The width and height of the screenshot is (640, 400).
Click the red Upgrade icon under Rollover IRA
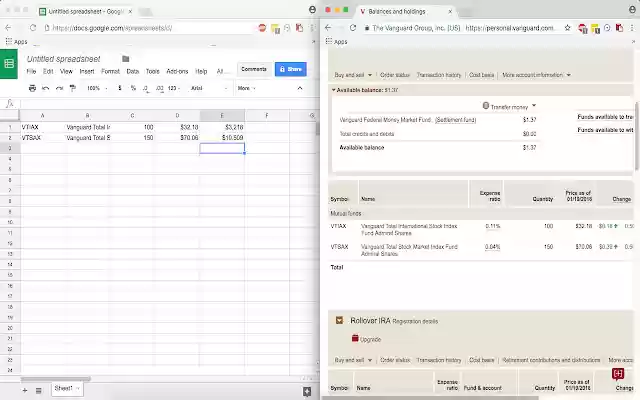click(x=355, y=338)
